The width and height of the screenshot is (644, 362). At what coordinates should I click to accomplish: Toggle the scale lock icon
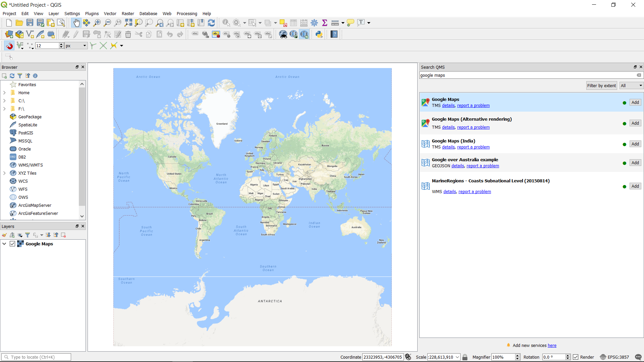tap(465, 357)
